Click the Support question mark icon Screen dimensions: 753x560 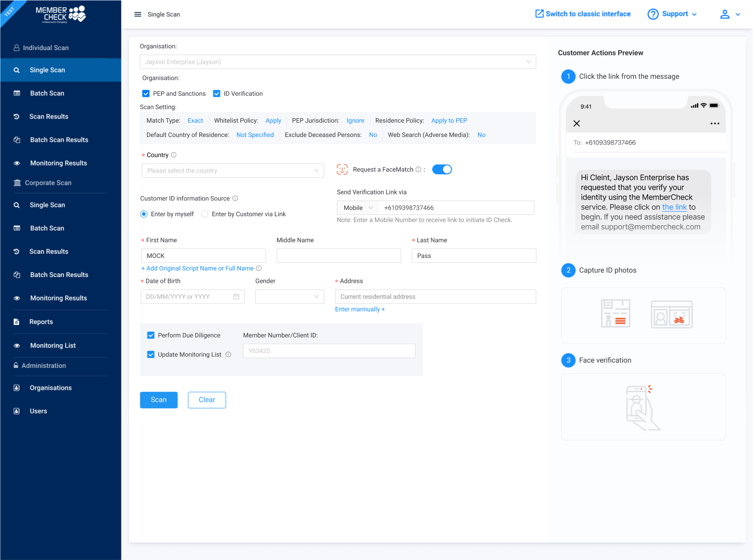[x=653, y=14]
